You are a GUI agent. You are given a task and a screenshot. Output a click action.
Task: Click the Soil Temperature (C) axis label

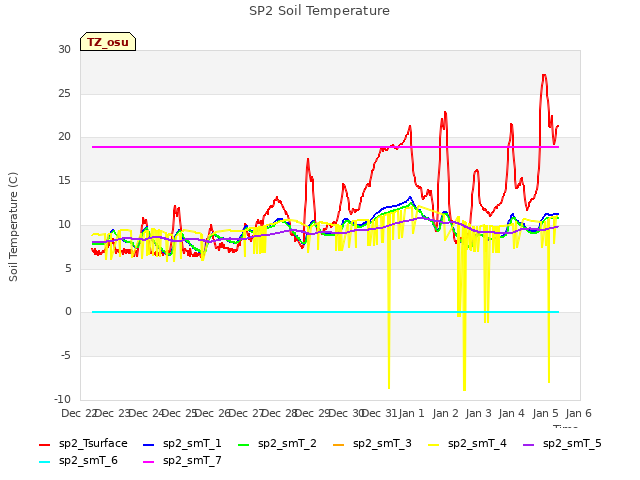pos(13,227)
